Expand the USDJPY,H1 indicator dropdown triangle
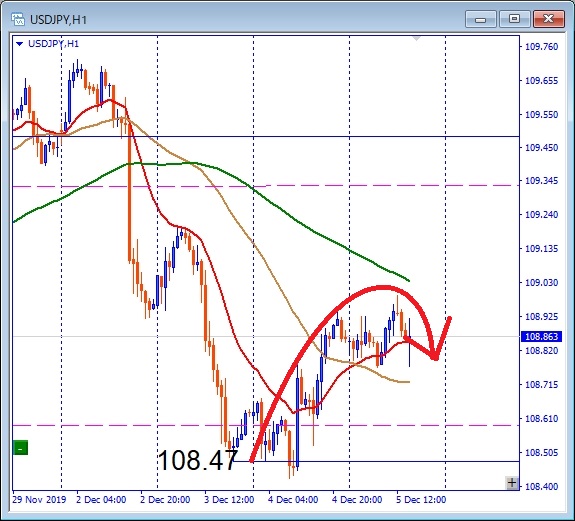The height and width of the screenshot is (521, 575). (x=19, y=44)
